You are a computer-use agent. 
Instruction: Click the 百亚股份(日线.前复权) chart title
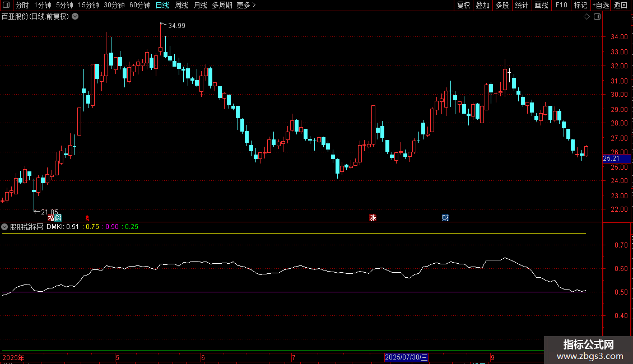[35, 17]
